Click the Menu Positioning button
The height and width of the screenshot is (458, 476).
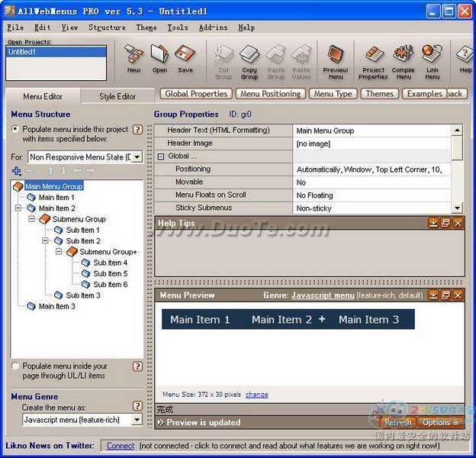271,94
